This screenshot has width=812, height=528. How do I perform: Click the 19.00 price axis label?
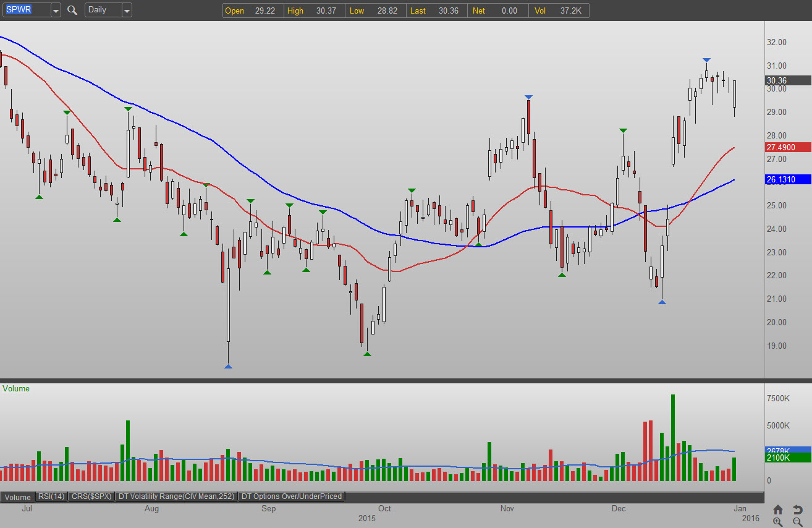coord(776,346)
